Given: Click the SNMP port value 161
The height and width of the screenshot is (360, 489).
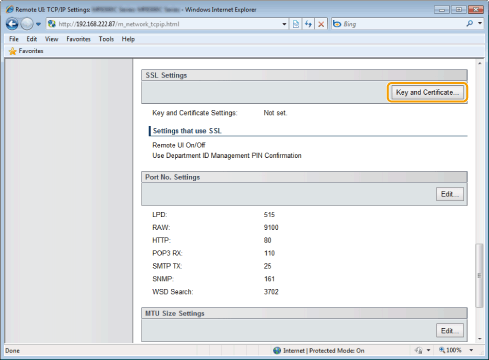Looking at the screenshot, I should pyautogui.click(x=269, y=279).
